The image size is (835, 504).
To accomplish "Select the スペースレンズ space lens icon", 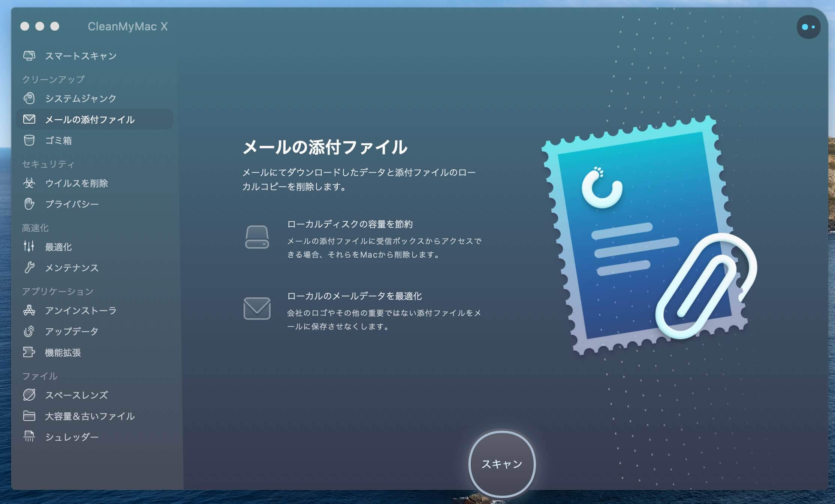I will [30, 395].
